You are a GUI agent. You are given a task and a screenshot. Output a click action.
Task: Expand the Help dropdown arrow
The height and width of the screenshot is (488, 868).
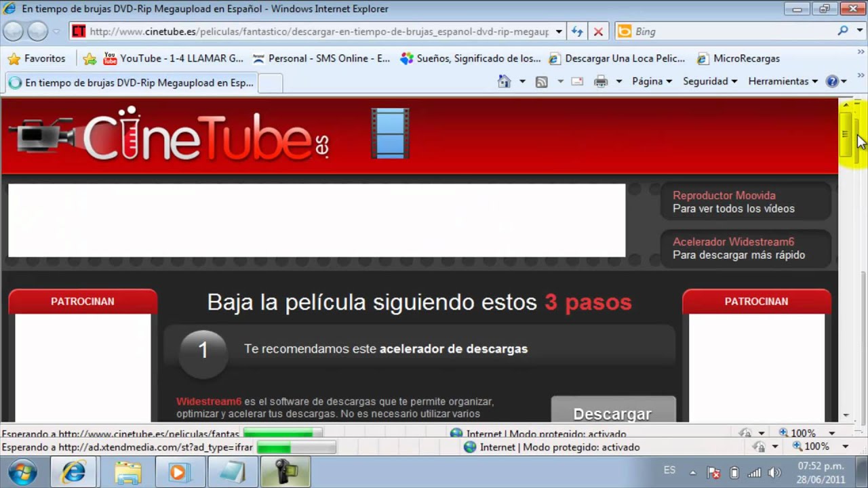point(844,81)
